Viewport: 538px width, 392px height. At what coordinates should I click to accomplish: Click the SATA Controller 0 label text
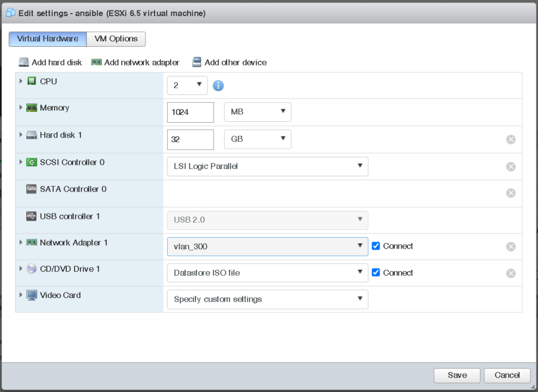click(73, 189)
